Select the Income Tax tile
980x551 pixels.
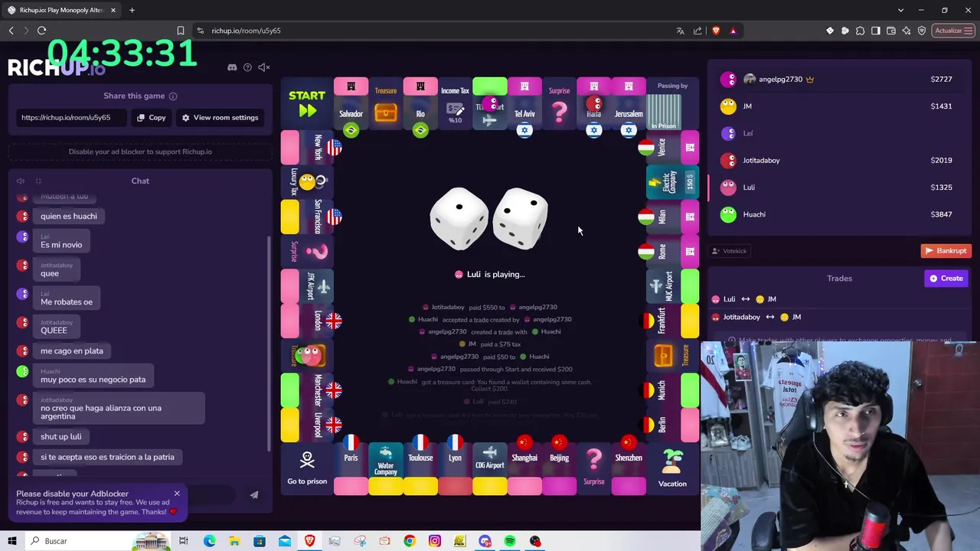[x=455, y=107]
